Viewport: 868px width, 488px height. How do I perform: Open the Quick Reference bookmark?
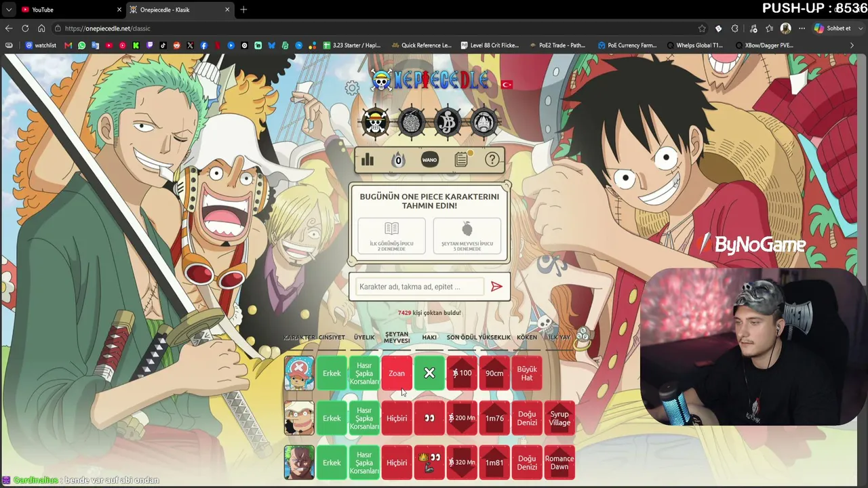[x=420, y=45]
